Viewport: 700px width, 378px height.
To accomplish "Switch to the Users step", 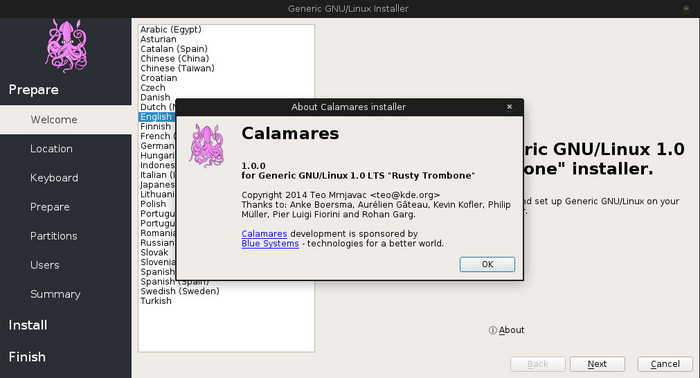I will click(x=45, y=265).
